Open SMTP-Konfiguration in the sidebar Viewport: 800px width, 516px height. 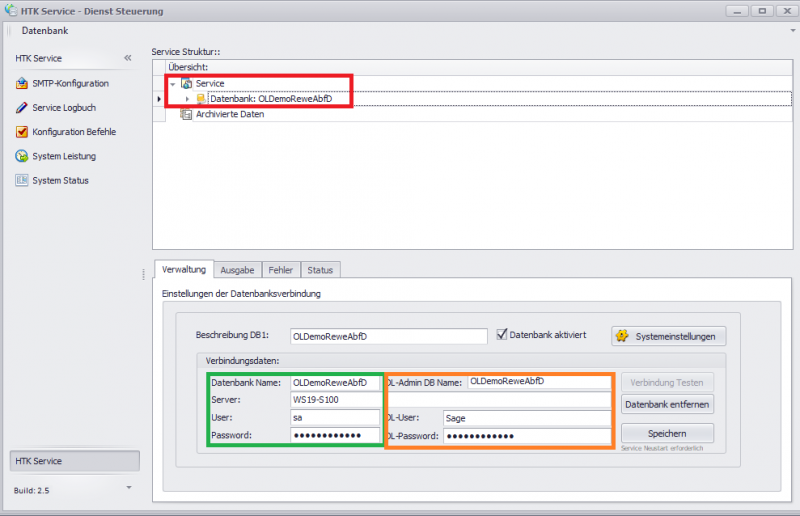[70, 83]
